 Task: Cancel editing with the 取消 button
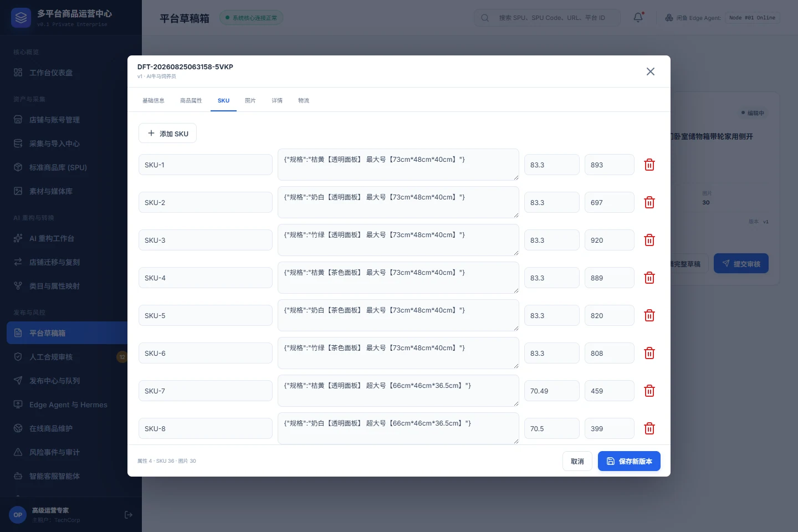[577, 461]
